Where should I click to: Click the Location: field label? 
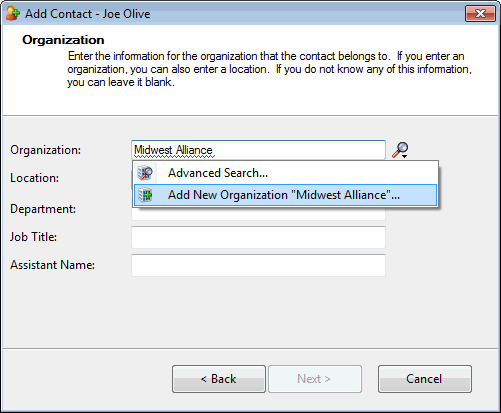pos(34,178)
